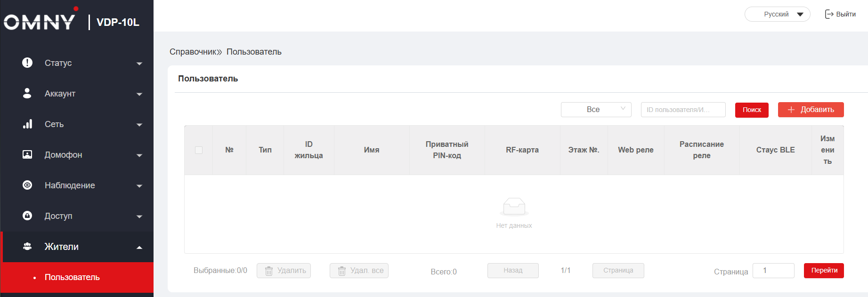
Task: Click the Домофон intercom icon
Action: click(27, 154)
